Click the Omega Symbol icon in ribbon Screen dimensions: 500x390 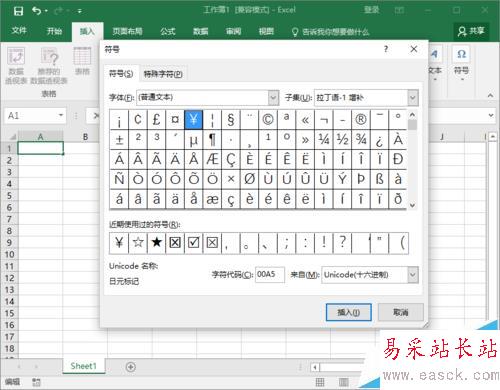[x=462, y=54]
